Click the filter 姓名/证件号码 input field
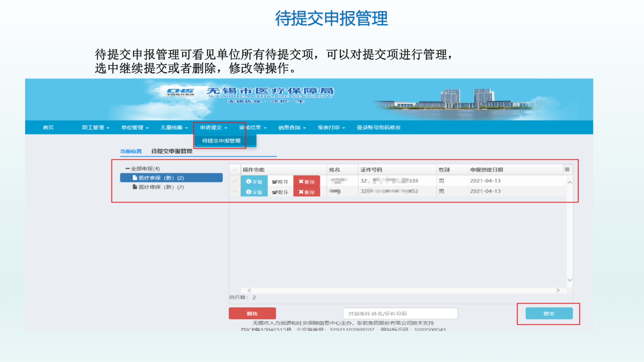The width and height of the screenshot is (644, 362). point(400,313)
